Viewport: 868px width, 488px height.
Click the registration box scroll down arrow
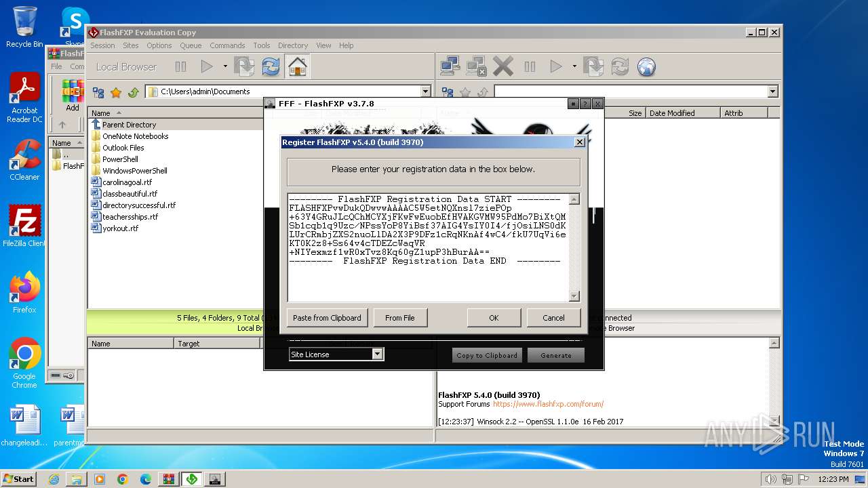tap(574, 296)
